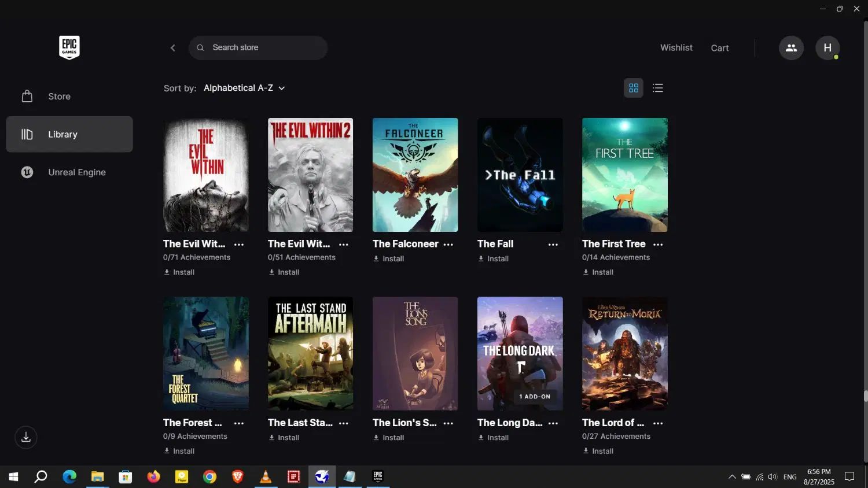Open the H profile avatar
Image resolution: width=868 pixels, height=488 pixels.
point(827,48)
